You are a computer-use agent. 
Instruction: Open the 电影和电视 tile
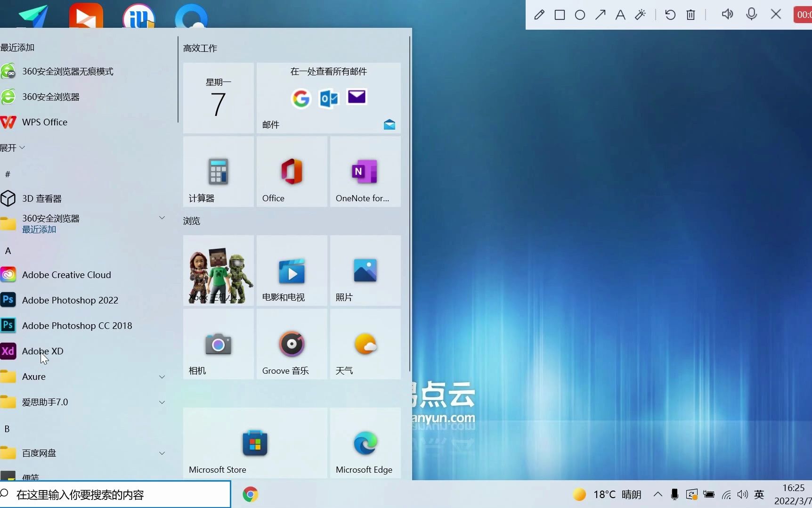tap(292, 270)
